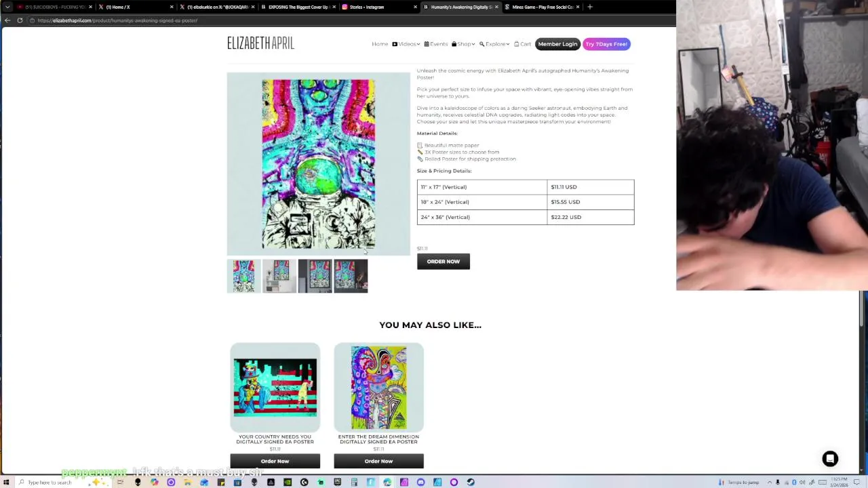Expand the Shop dropdown menu
The image size is (868, 488).
463,44
